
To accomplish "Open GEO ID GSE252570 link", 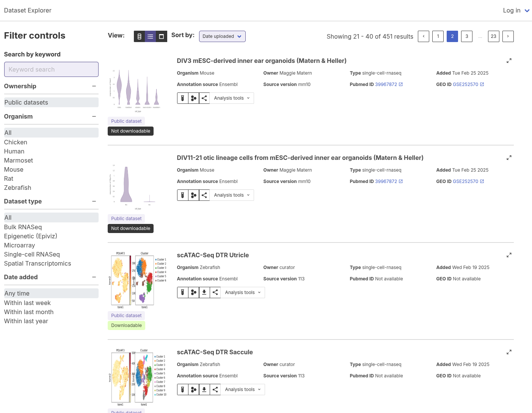I will [466, 84].
